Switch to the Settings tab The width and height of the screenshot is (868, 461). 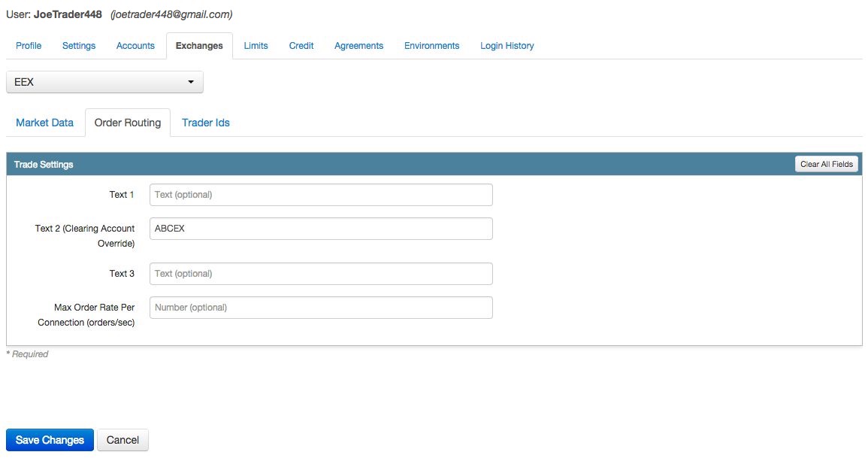[79, 46]
